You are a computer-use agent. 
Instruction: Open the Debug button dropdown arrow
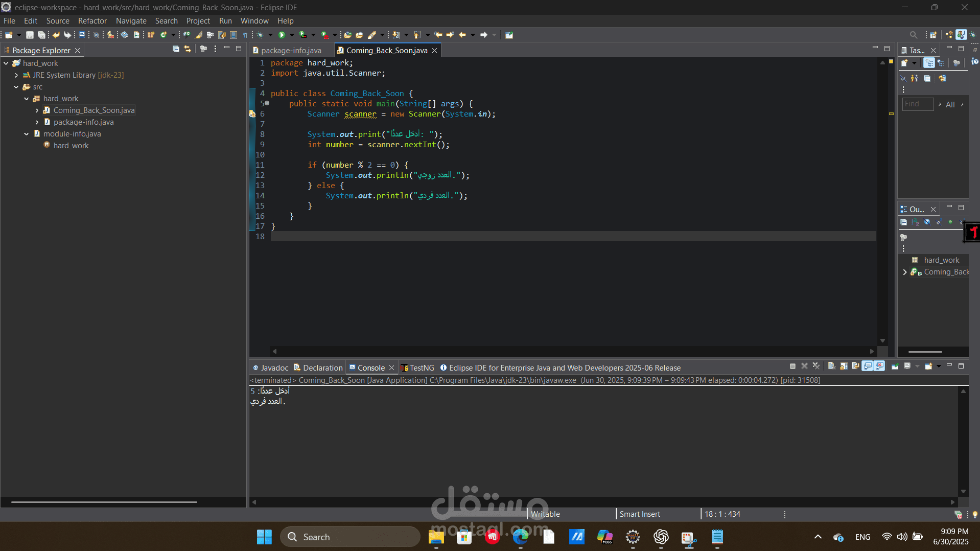tap(270, 35)
